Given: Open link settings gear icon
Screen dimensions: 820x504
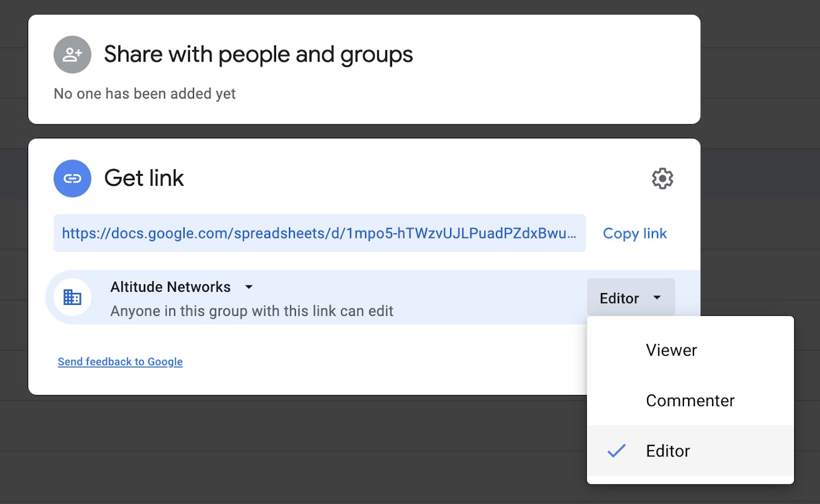Looking at the screenshot, I should tap(662, 179).
